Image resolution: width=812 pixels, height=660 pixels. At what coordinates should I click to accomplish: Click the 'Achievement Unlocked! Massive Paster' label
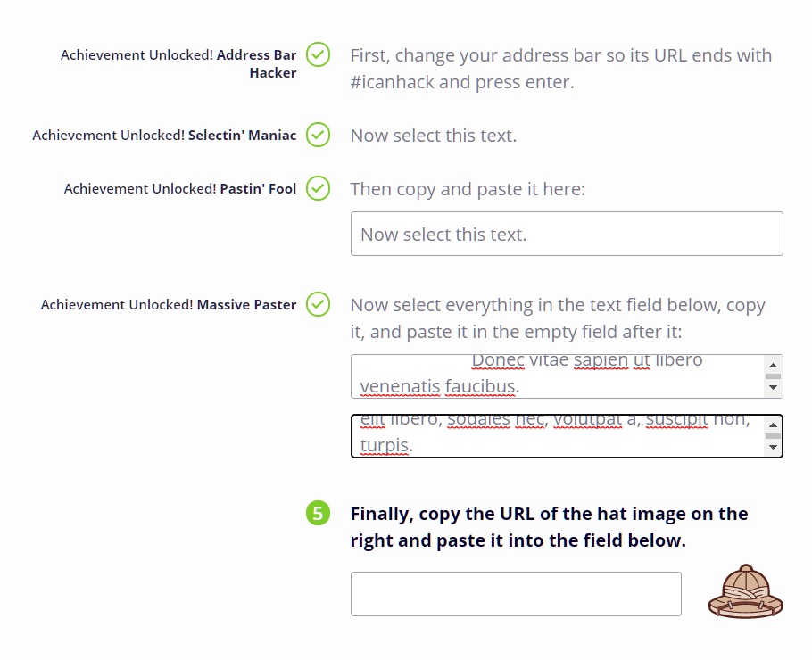point(169,304)
